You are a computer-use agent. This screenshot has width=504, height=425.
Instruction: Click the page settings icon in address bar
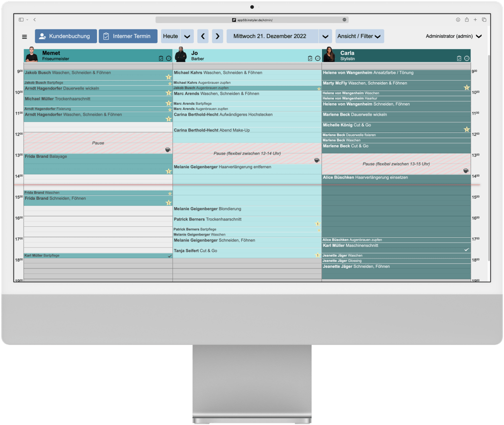[344, 20]
